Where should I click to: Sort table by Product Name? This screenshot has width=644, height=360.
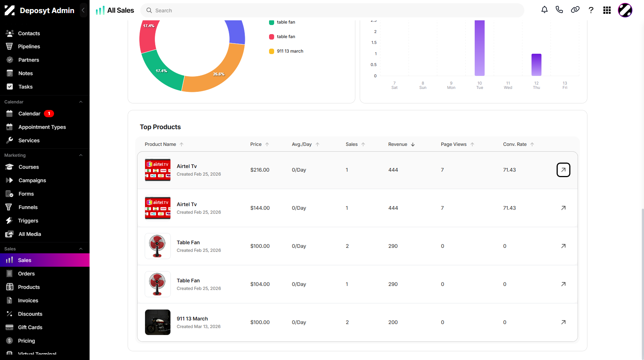pos(164,144)
